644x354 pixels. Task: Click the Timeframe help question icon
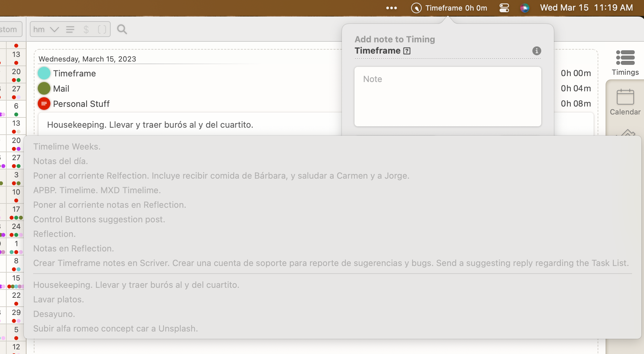[407, 51]
